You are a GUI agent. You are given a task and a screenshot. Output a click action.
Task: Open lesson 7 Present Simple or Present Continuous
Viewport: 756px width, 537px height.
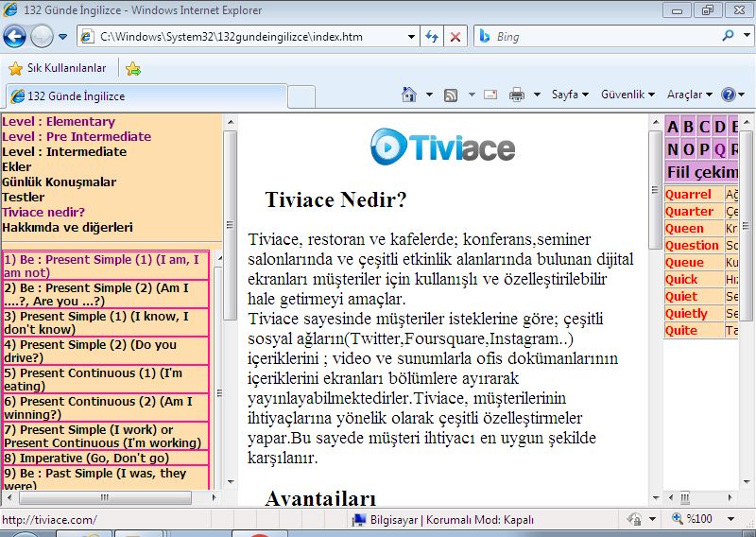pyautogui.click(x=106, y=436)
